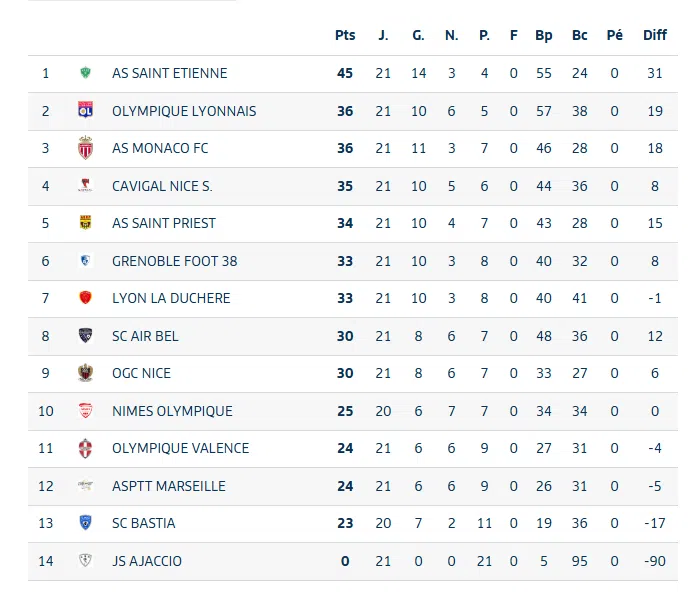Click the JS Ajaccio club crest
The image size is (691, 592).
(85, 561)
